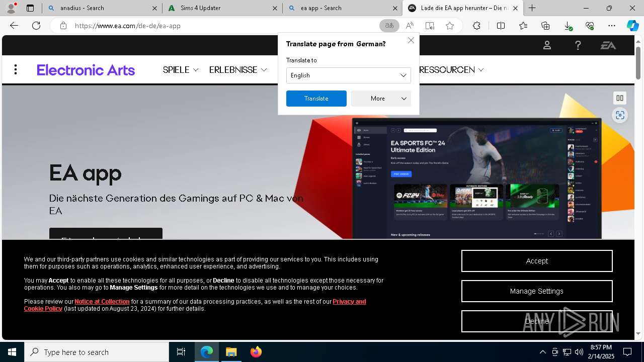644x362 pixels.
Task: Click the Translate icon in address bar
Action: point(389,26)
